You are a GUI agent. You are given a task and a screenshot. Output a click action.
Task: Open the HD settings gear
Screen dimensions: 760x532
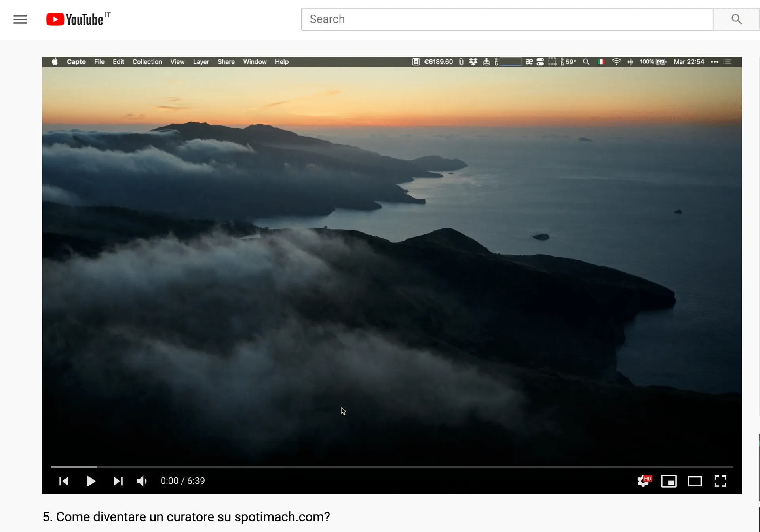(x=644, y=481)
